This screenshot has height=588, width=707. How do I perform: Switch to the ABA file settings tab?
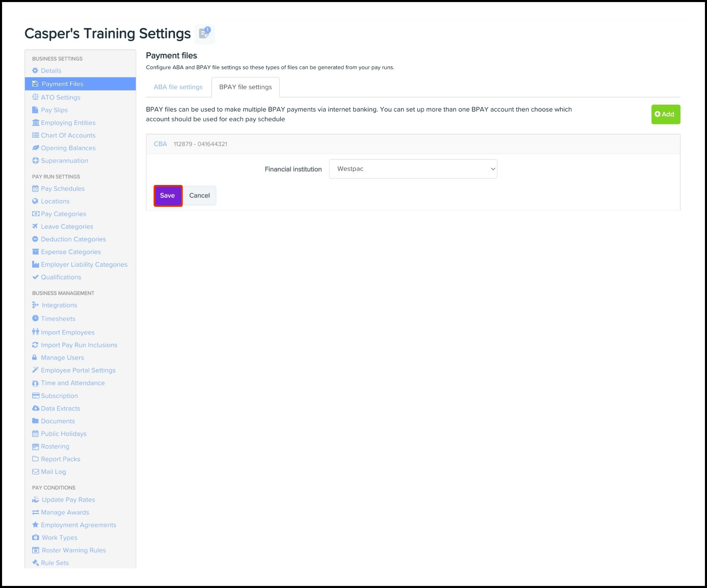click(x=178, y=87)
